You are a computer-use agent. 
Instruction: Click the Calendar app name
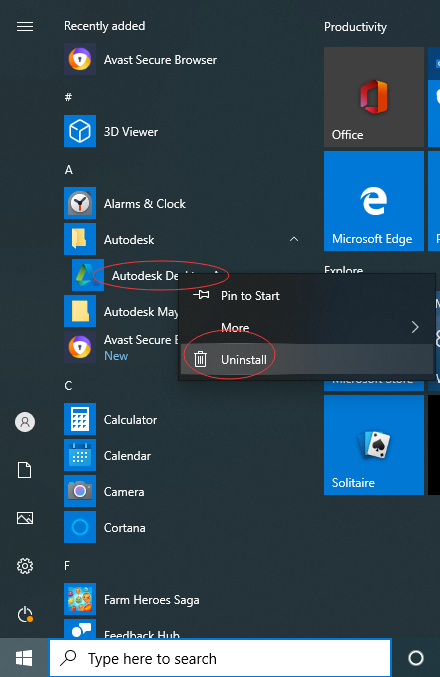pos(127,456)
